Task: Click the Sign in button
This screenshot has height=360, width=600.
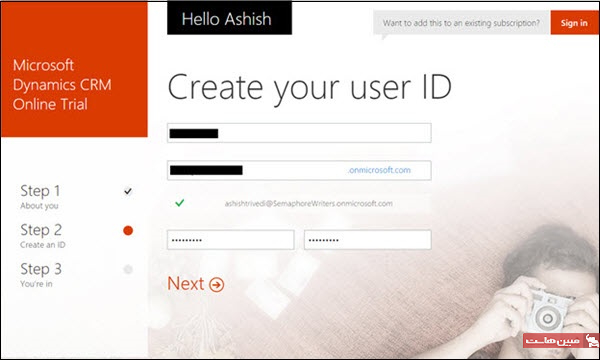Action: [x=574, y=23]
